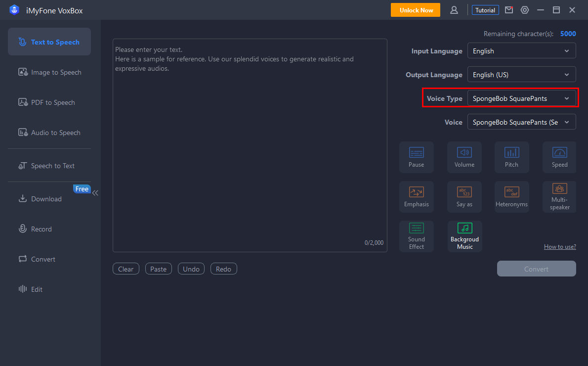Click inside the text entry area
Viewport: 588px width, 366px height.
[250, 145]
